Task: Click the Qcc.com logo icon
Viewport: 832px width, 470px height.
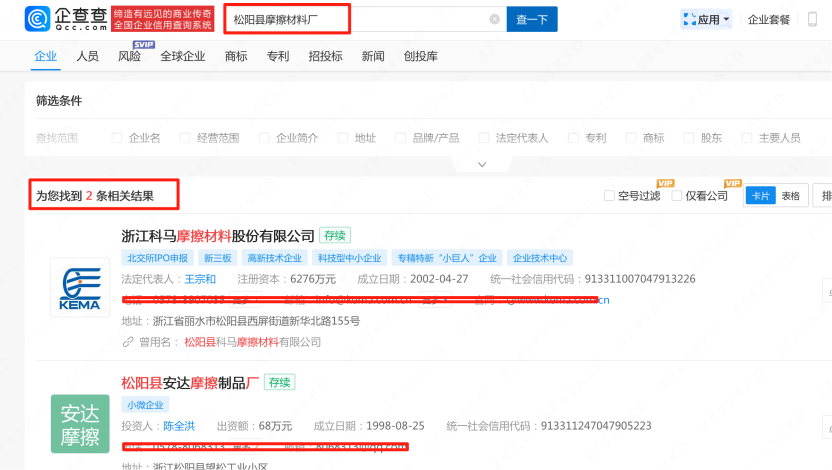Action: [x=37, y=19]
